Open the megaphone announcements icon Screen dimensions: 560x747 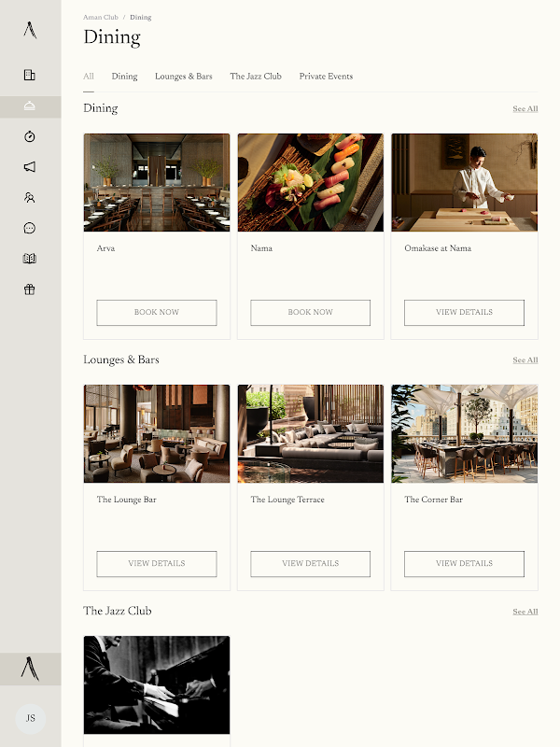30,167
